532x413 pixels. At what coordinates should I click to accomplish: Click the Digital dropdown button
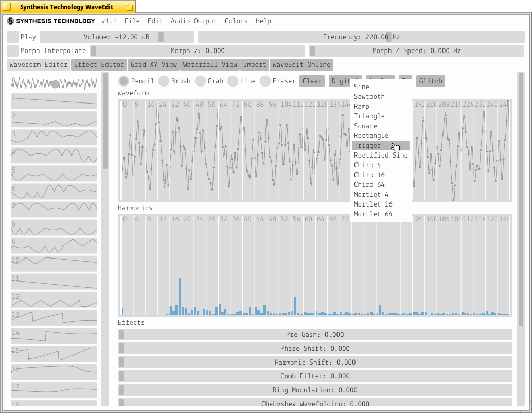(x=340, y=81)
